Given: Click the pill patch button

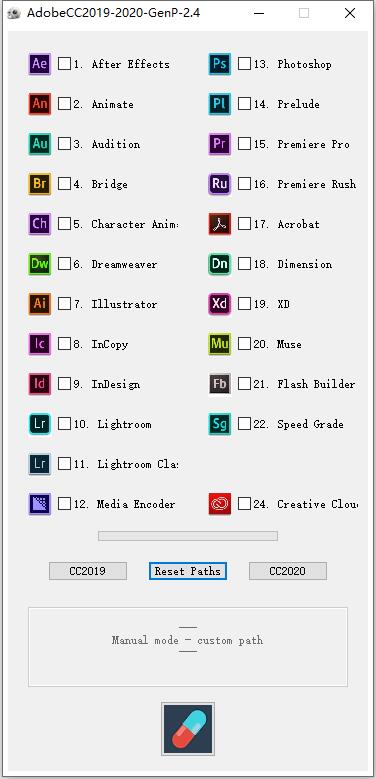Looking at the screenshot, I should [x=188, y=729].
